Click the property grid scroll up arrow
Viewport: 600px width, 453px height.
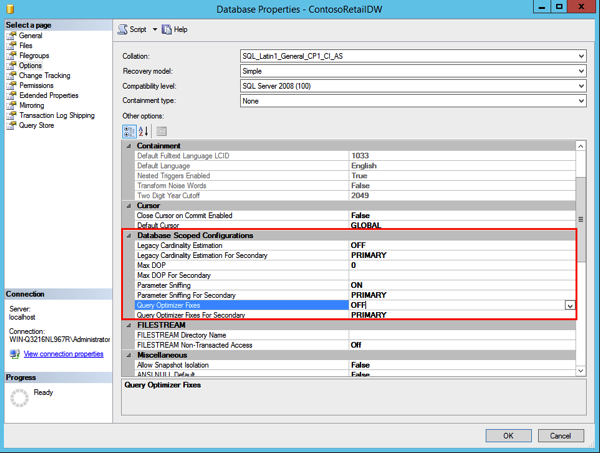[580, 146]
